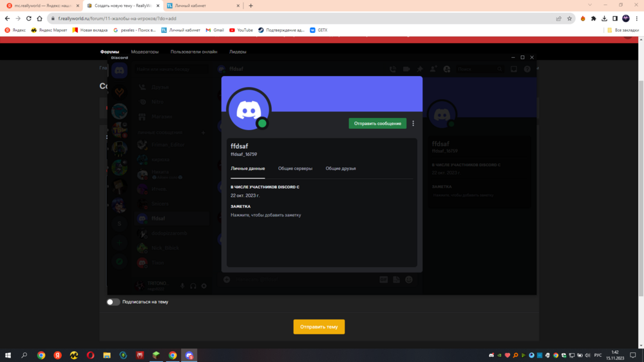This screenshot has width=644, height=362.
Task: Open File Explorer from the taskbar
Action: click(x=107, y=355)
